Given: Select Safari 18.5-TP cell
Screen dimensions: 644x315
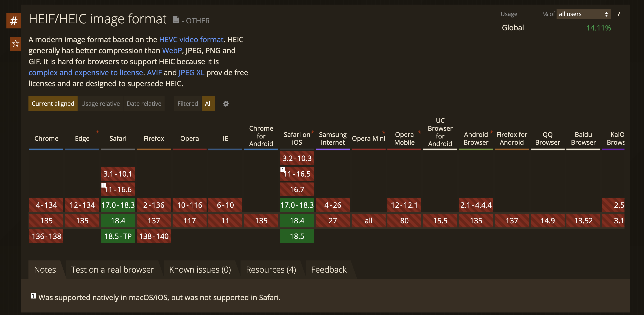Looking at the screenshot, I should pyautogui.click(x=118, y=236).
